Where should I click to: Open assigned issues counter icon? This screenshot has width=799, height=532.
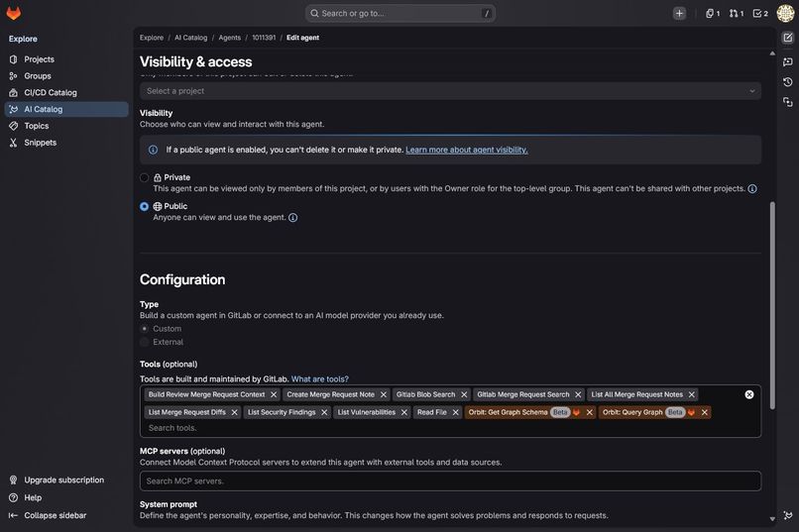[x=713, y=13]
